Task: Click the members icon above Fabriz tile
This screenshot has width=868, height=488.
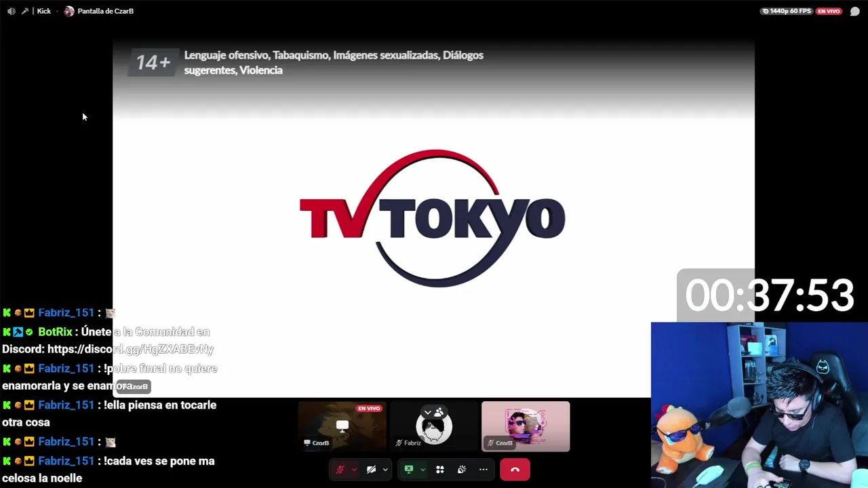Action: coord(439,412)
